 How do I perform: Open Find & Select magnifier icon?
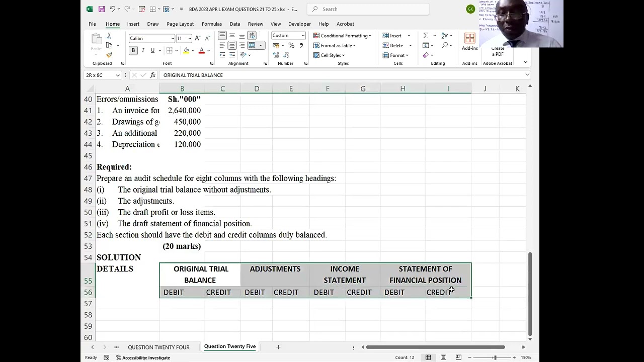click(x=445, y=45)
